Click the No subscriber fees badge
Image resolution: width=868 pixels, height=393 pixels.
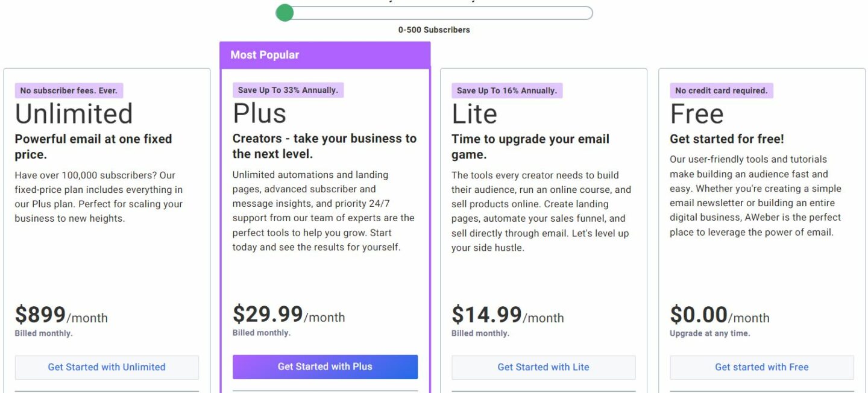69,90
